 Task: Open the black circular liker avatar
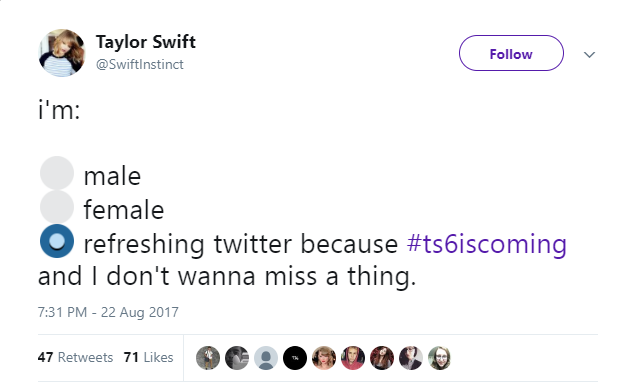(x=295, y=358)
